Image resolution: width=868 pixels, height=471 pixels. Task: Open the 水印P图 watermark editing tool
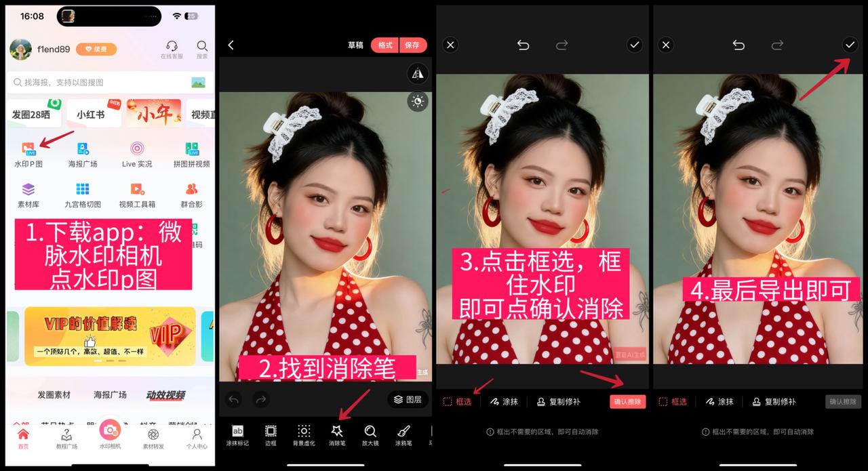tap(28, 154)
